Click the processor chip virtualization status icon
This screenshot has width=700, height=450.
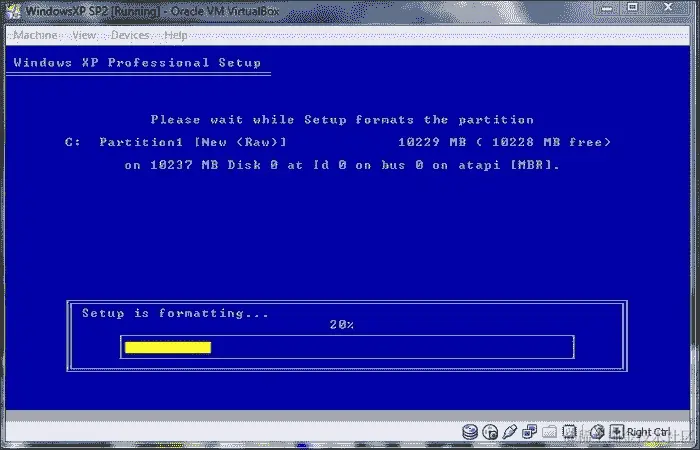(x=570, y=432)
